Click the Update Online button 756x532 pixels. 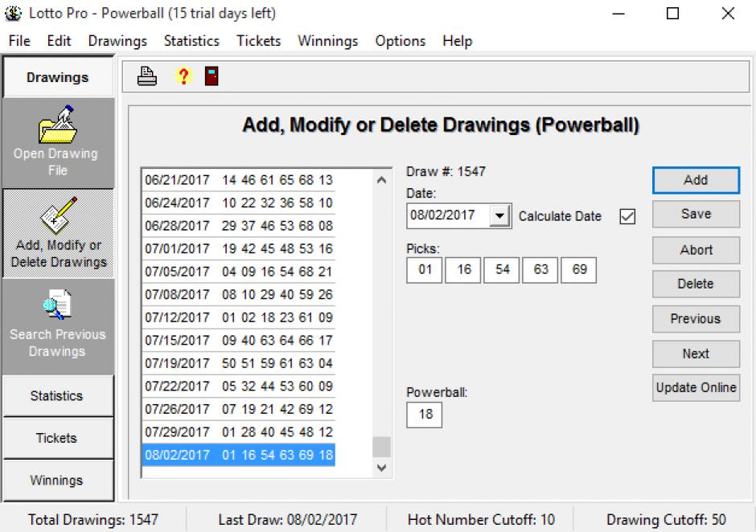(x=696, y=388)
